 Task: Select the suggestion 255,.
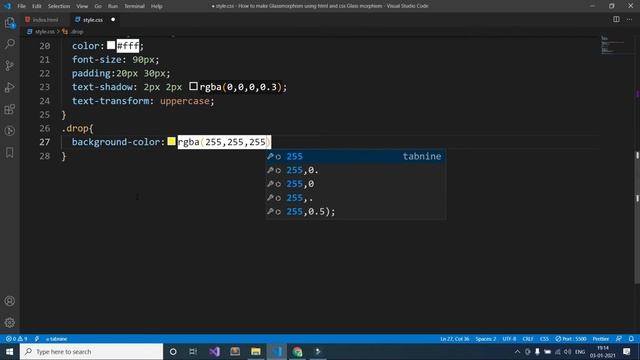pyautogui.click(x=356, y=198)
